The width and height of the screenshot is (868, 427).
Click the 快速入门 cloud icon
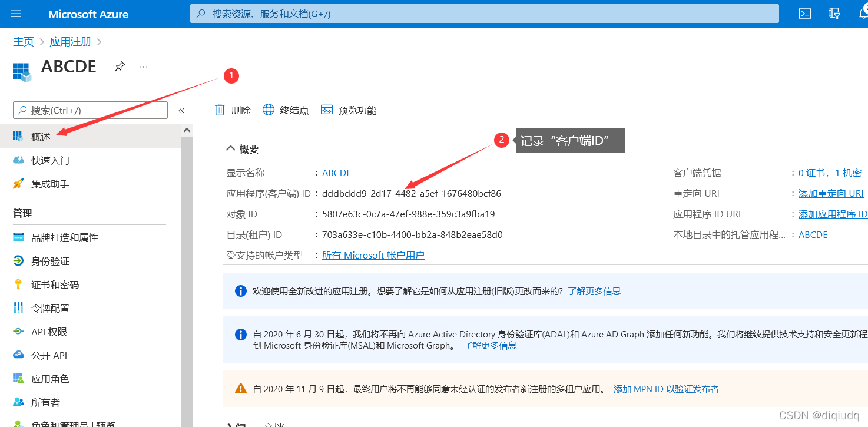point(18,160)
